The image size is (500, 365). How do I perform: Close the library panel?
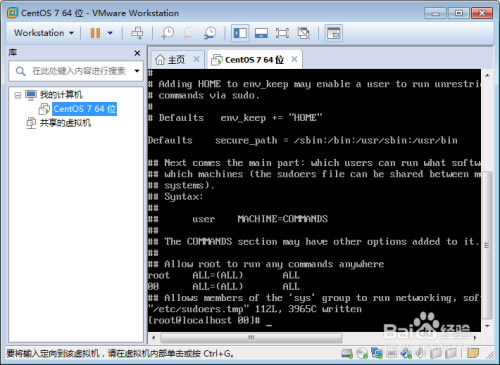point(137,53)
